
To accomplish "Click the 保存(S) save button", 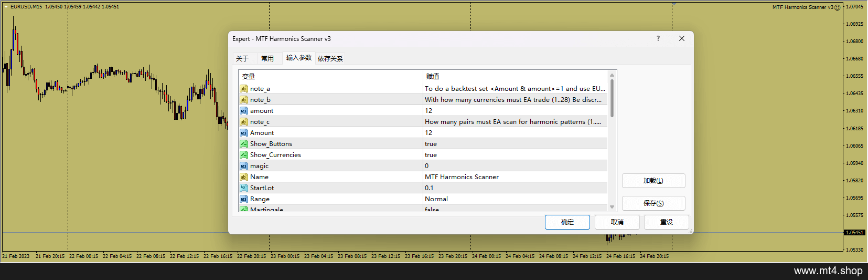I will click(x=653, y=203).
